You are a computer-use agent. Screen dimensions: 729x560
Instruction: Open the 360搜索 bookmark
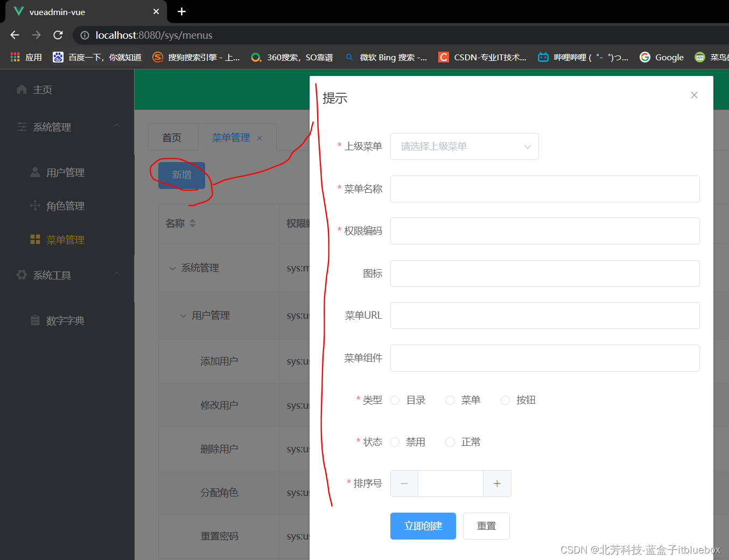tap(292, 57)
